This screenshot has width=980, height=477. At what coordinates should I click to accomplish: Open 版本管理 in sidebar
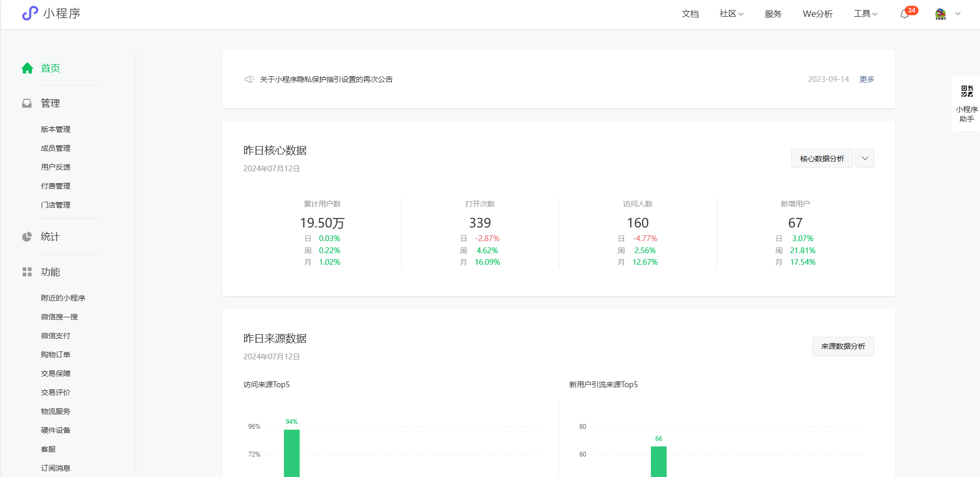point(56,129)
